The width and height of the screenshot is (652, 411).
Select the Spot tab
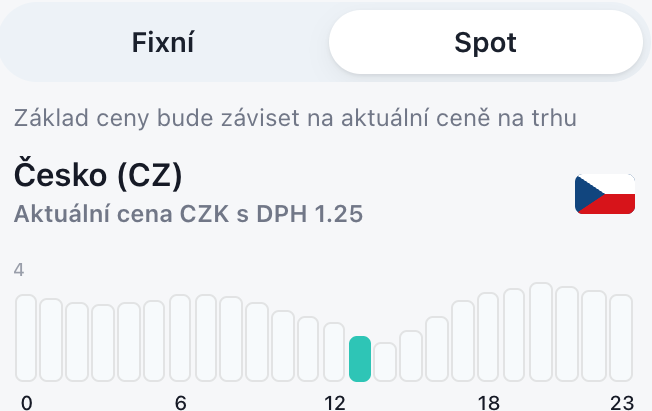(x=486, y=43)
